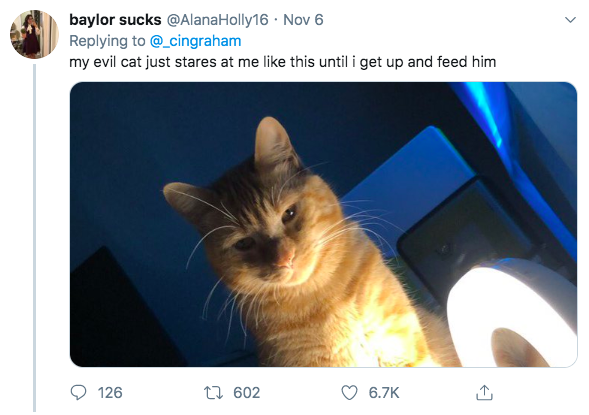Open the baylor sucks profile avatar
This screenshot has width=589, height=415.
pos(34,35)
